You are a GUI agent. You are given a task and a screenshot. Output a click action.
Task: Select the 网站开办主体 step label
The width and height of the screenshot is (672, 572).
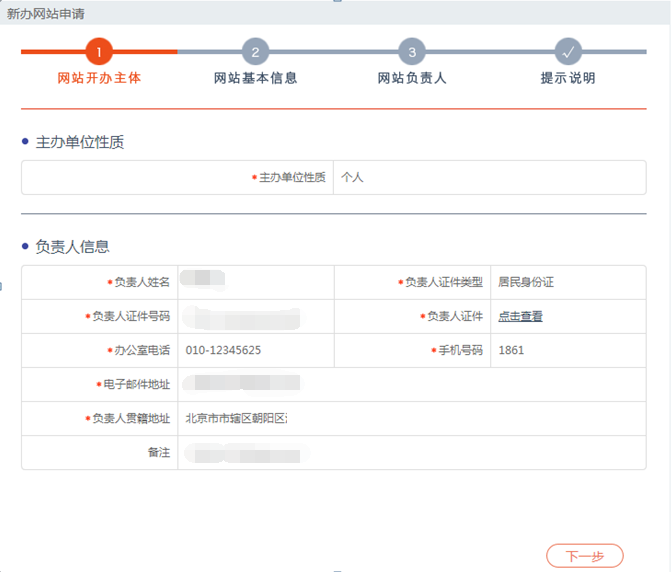coord(99,78)
